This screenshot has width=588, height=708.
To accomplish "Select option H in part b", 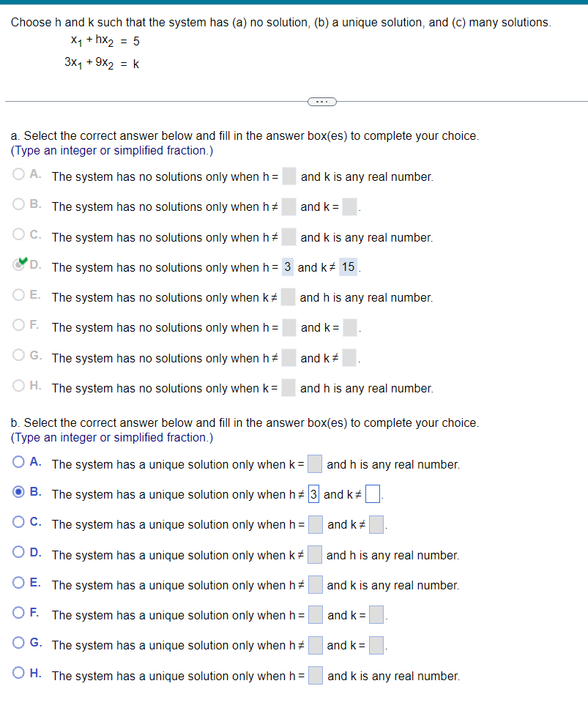I will click(x=19, y=672).
